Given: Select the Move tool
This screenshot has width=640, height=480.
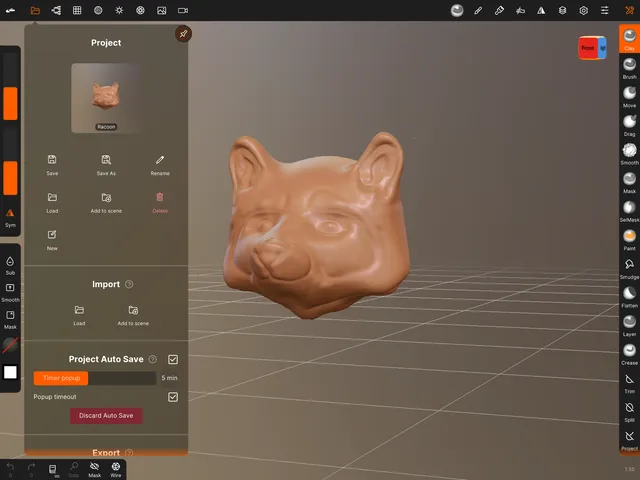Looking at the screenshot, I should click(629, 97).
